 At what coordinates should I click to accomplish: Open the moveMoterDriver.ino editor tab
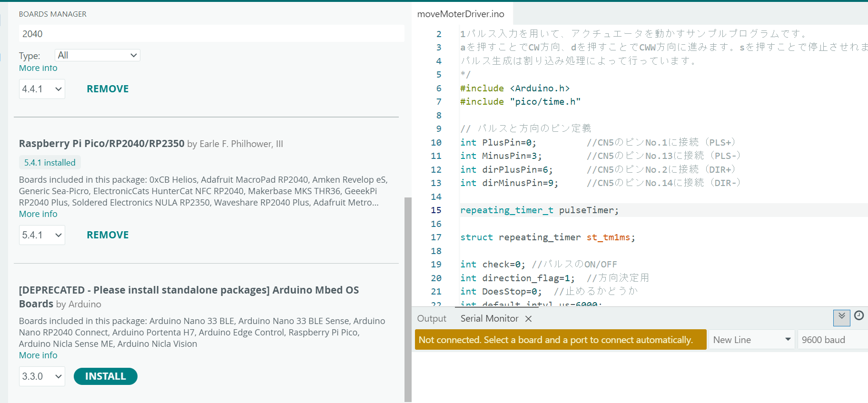pyautogui.click(x=460, y=14)
